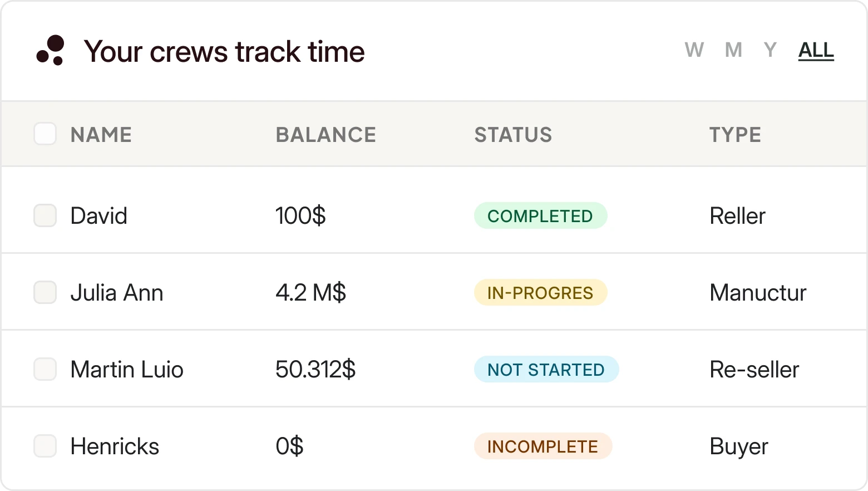The image size is (868, 491).
Task: Toggle the select-all checkbox in header
Action: 45,134
